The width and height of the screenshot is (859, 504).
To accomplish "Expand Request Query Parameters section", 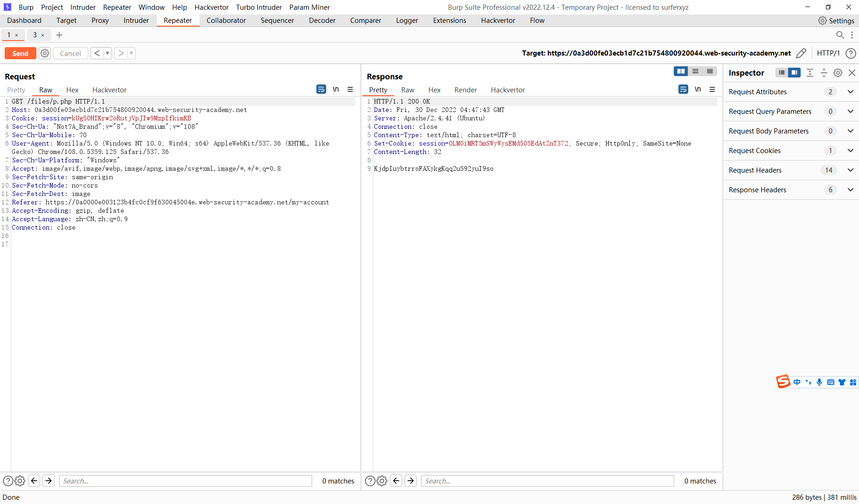I will click(x=851, y=112).
